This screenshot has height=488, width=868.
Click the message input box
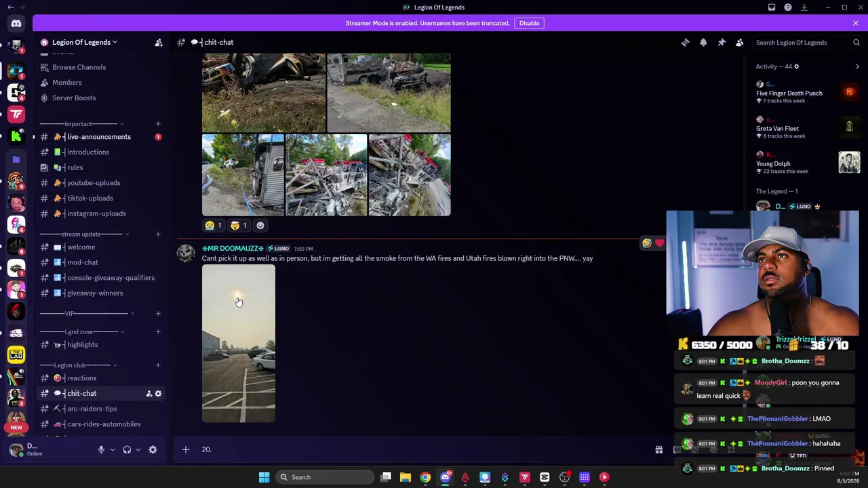[420, 449]
